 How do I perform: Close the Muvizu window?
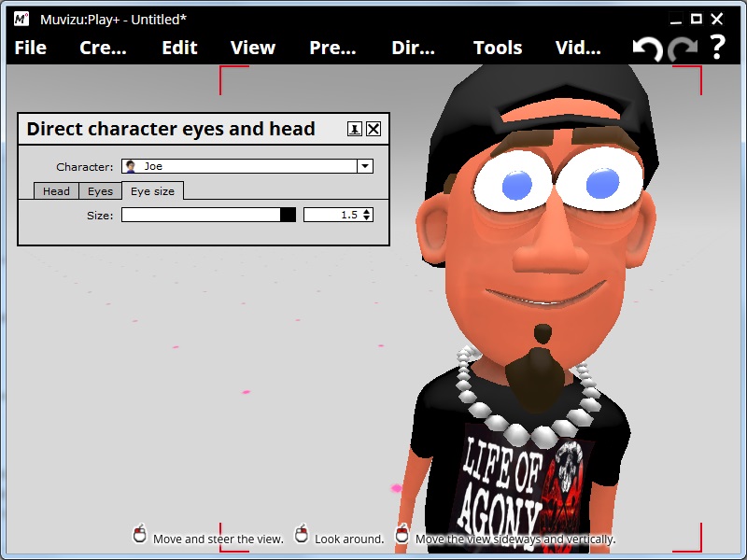(717, 19)
